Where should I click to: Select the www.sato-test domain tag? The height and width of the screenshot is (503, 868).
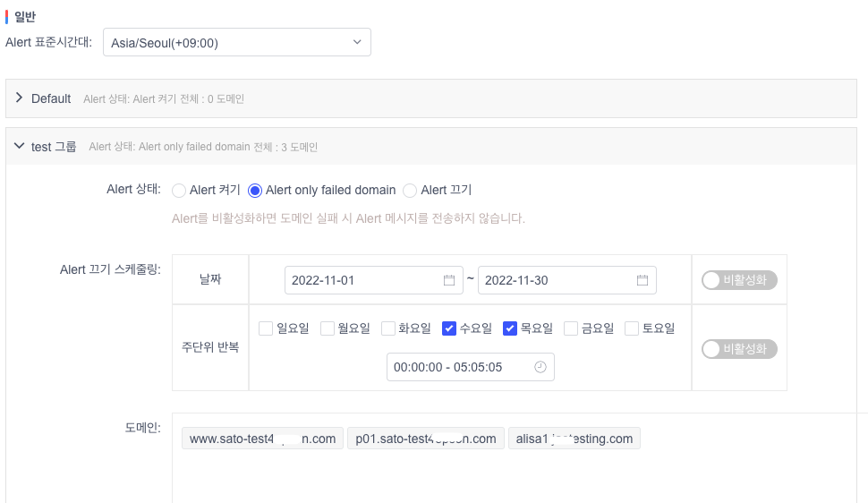tap(262, 439)
